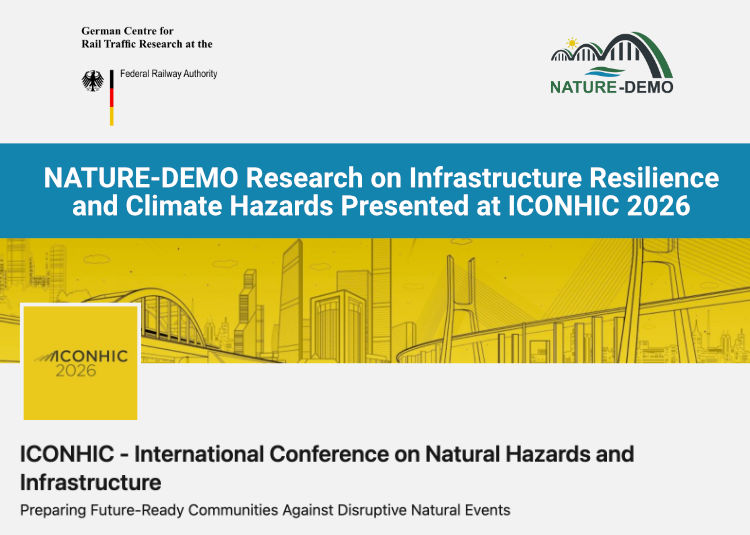This screenshot has width=750, height=535.
Task: Click the blue banner headline about NATURE-DEMO Research
Action: tap(381, 191)
